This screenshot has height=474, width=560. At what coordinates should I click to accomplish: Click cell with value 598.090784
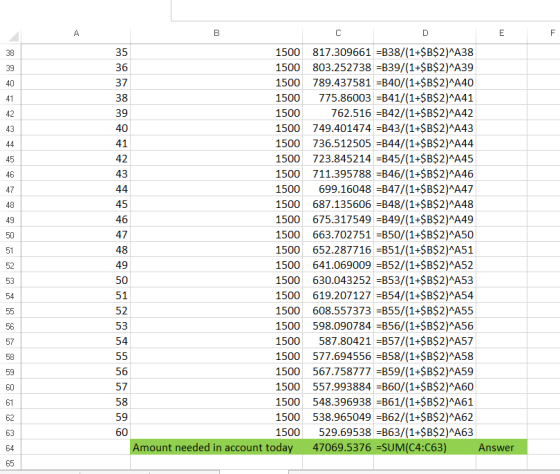338,326
